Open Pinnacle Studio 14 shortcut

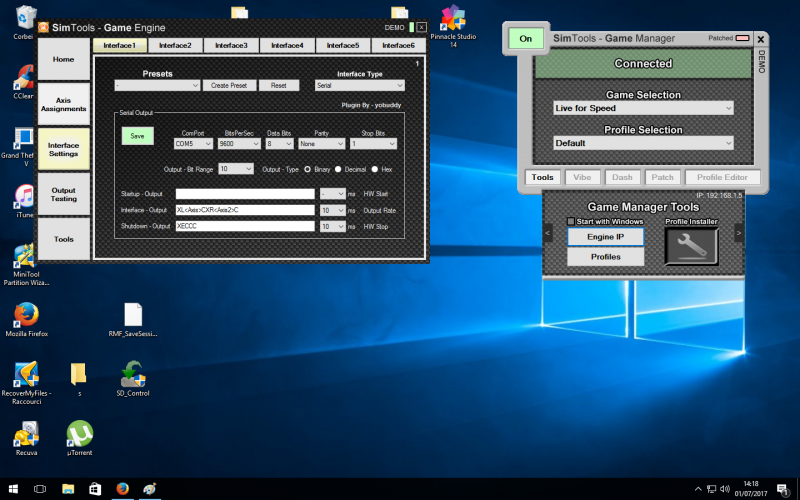coord(453,20)
